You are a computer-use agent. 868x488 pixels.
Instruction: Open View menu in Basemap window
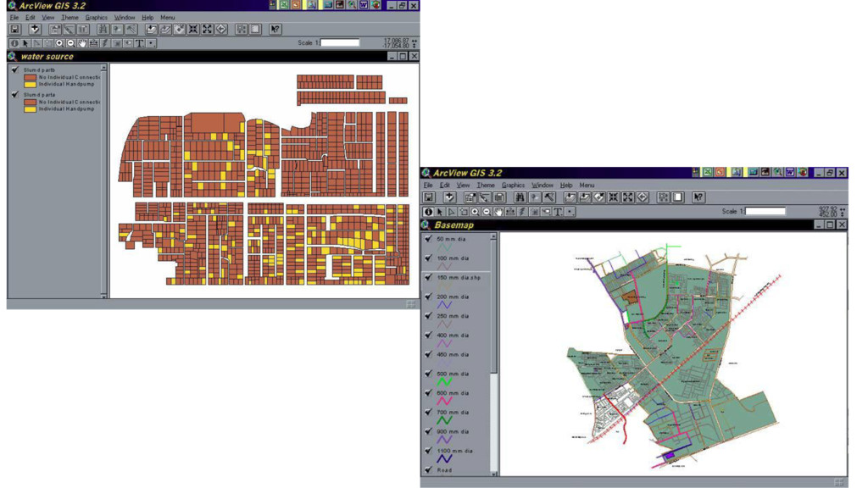click(x=463, y=186)
